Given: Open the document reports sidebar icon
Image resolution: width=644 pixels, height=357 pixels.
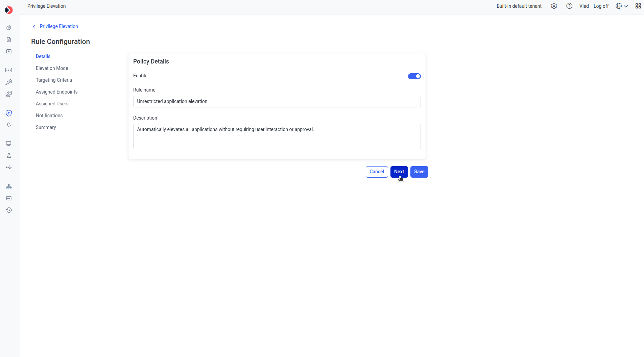Looking at the screenshot, I should point(9,40).
